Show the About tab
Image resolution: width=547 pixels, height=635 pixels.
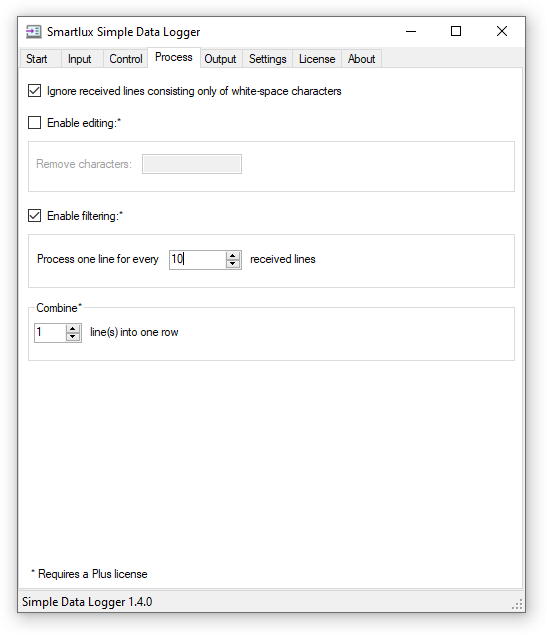pos(362,59)
